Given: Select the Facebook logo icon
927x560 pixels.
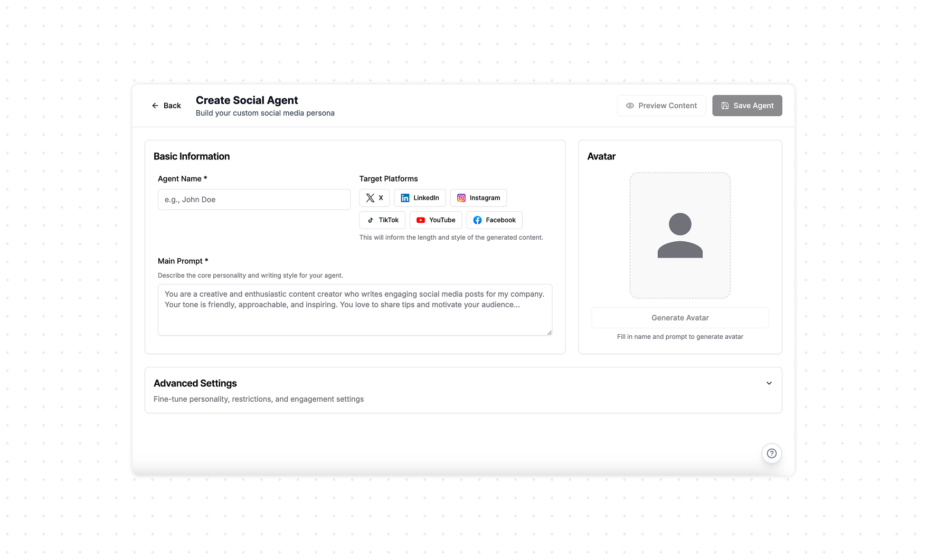Looking at the screenshot, I should coord(477,220).
